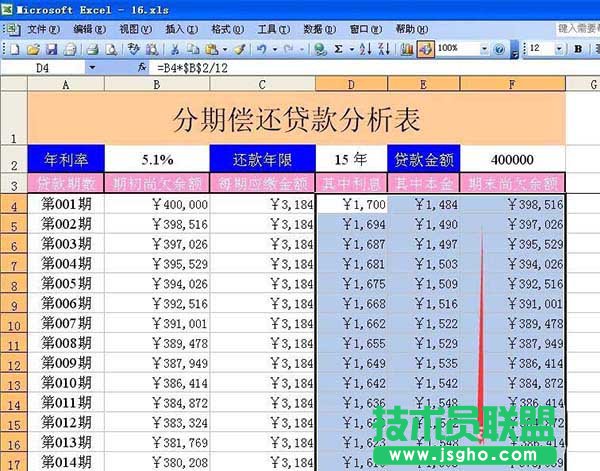Redo the last undone action
This screenshot has height=471, width=600.
tap(289, 49)
